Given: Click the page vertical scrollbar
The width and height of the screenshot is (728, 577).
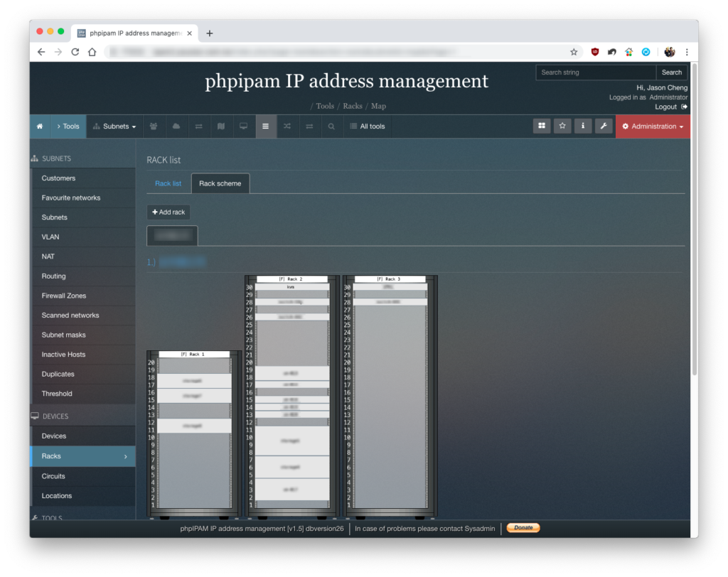Looking at the screenshot, I should (x=695, y=218).
